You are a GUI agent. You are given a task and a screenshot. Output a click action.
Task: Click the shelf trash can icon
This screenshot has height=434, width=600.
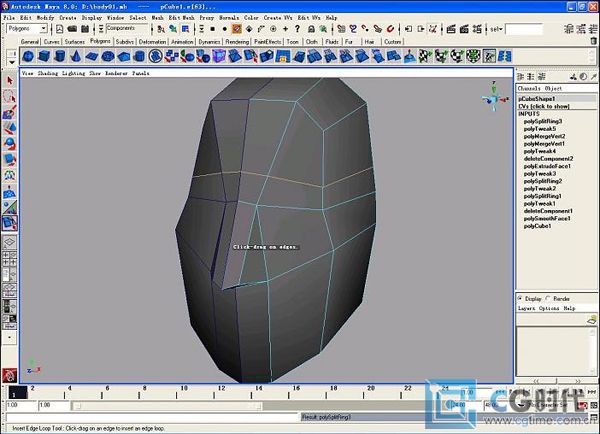point(593,41)
